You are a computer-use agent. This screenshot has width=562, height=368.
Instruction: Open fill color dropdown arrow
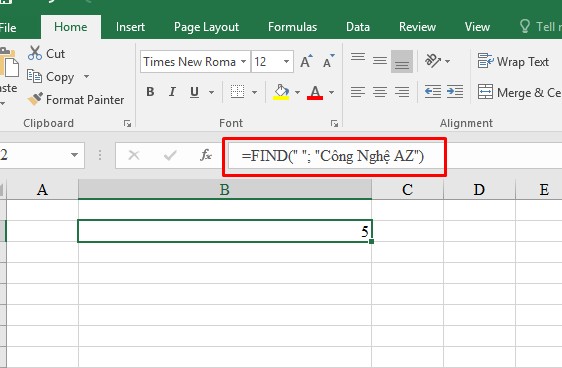297,92
